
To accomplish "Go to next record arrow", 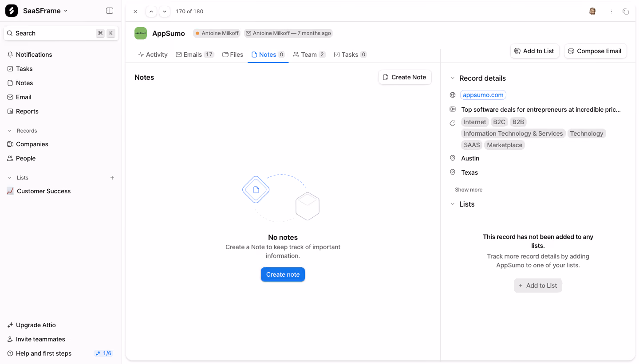I will 165,12.
